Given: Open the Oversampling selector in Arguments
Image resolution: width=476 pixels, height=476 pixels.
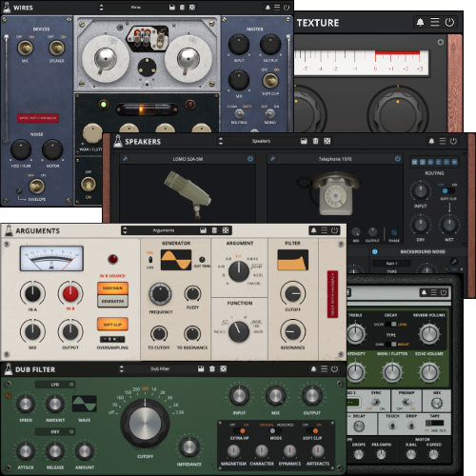Looking at the screenshot, I should [112, 339].
